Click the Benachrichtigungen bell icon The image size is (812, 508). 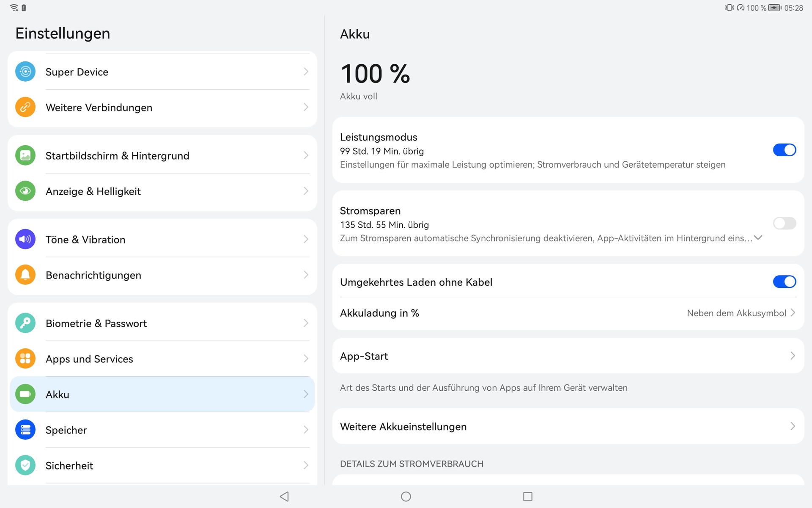point(25,275)
